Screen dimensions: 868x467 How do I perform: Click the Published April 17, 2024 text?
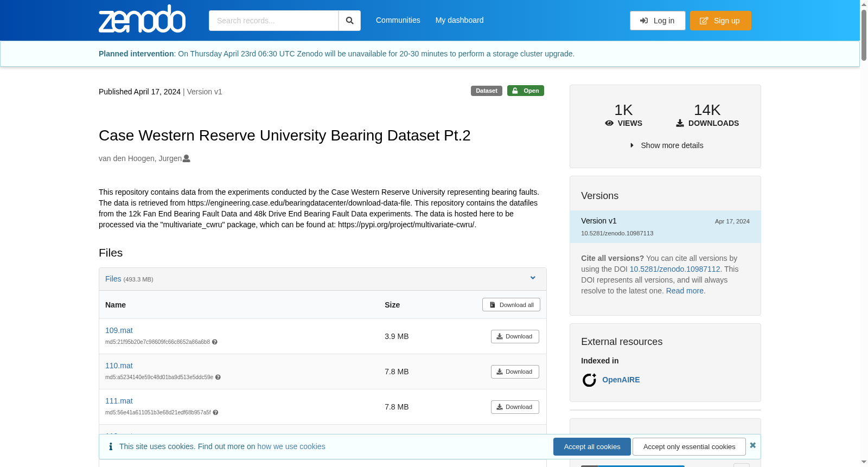coord(139,92)
